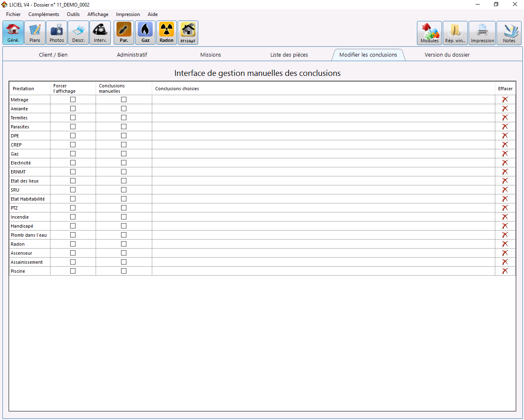
Task: Click the red erase icon for Amiante
Action: pyautogui.click(x=505, y=109)
